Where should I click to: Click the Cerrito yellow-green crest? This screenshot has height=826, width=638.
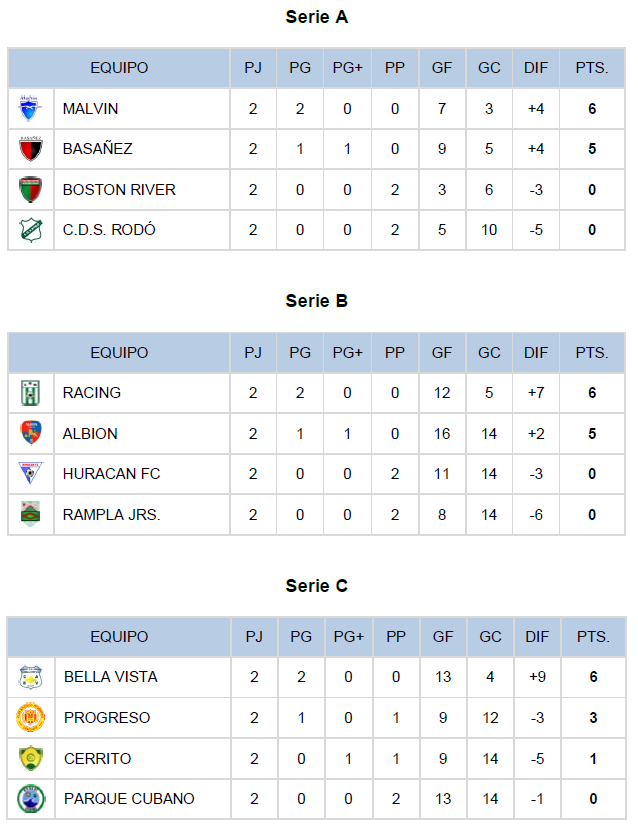pyautogui.click(x=31, y=759)
